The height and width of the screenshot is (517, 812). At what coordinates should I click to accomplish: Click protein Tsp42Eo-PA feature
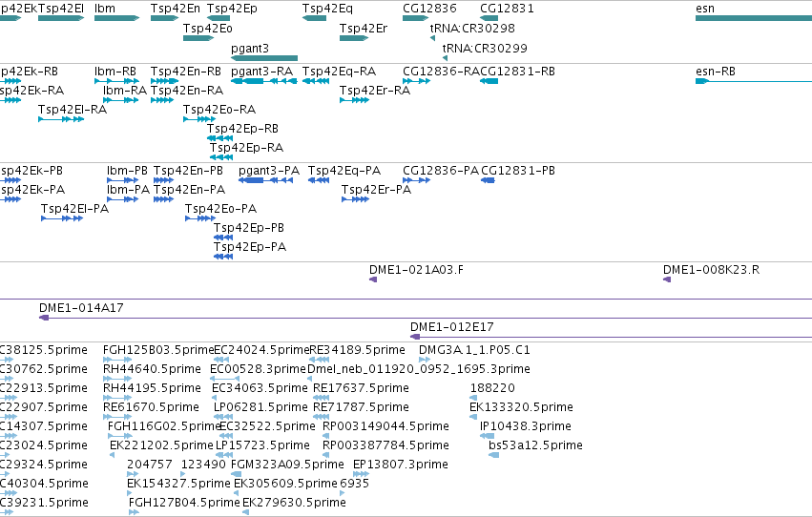pos(200,218)
